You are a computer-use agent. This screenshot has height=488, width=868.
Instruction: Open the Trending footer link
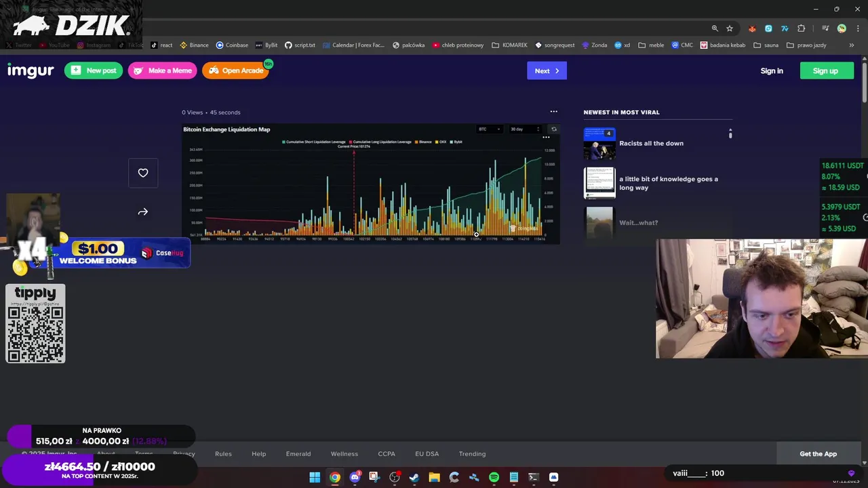(472, 453)
